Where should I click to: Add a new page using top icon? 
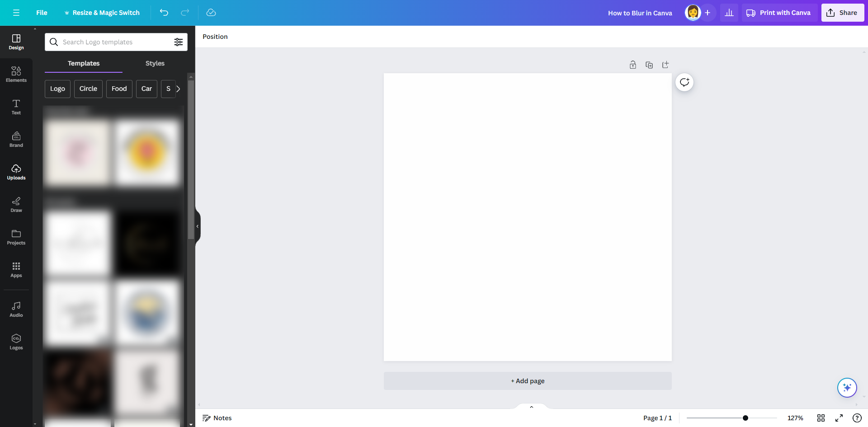665,65
